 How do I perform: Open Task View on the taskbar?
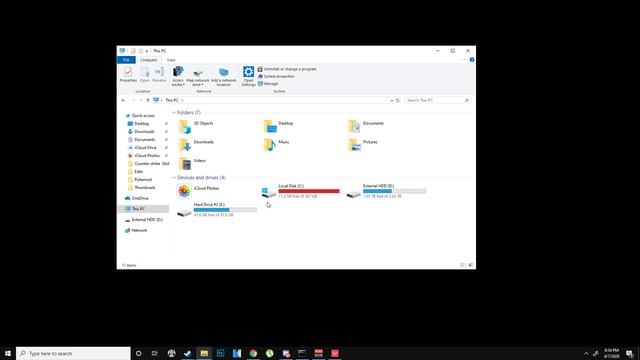pos(155,353)
